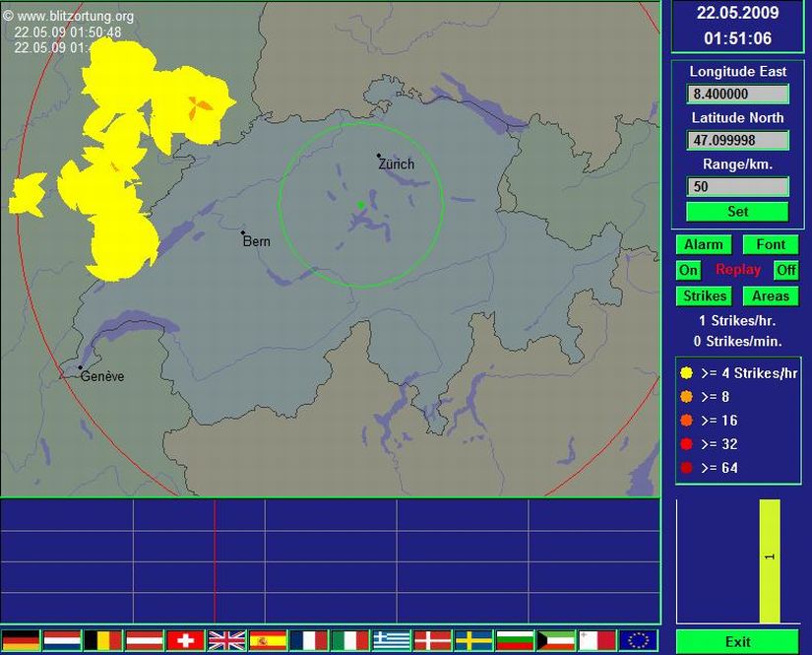Turn Replay on with the On button
The width and height of the screenshot is (812, 655).
(688, 270)
